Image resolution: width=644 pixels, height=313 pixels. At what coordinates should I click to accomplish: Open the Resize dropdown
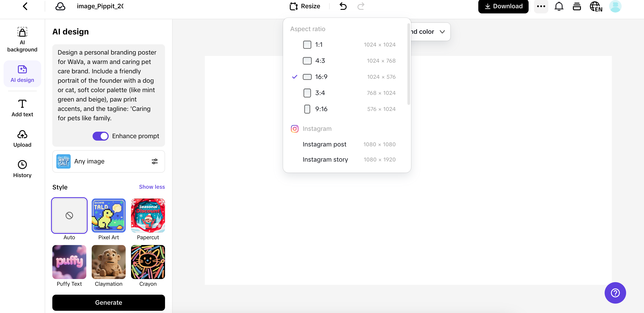pyautogui.click(x=305, y=6)
